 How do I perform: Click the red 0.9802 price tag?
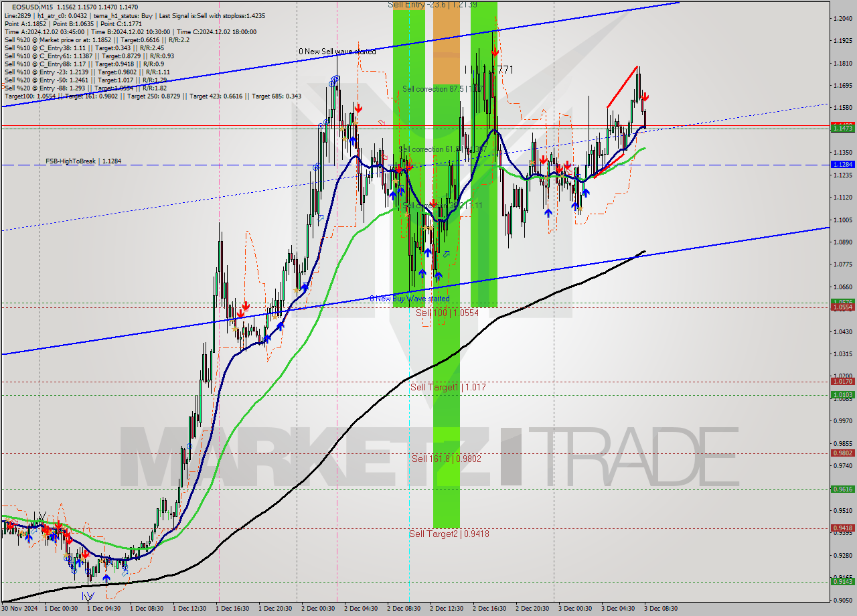click(842, 453)
